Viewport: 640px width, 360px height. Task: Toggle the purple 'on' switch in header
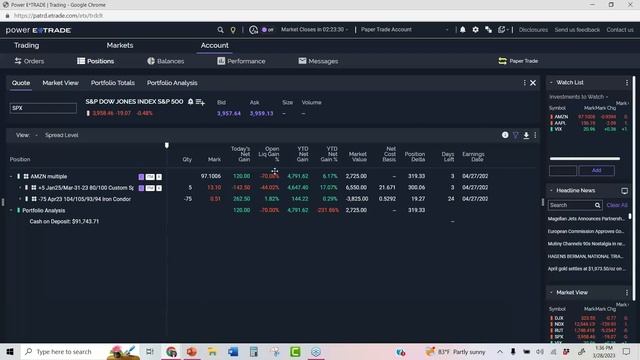coord(268,30)
